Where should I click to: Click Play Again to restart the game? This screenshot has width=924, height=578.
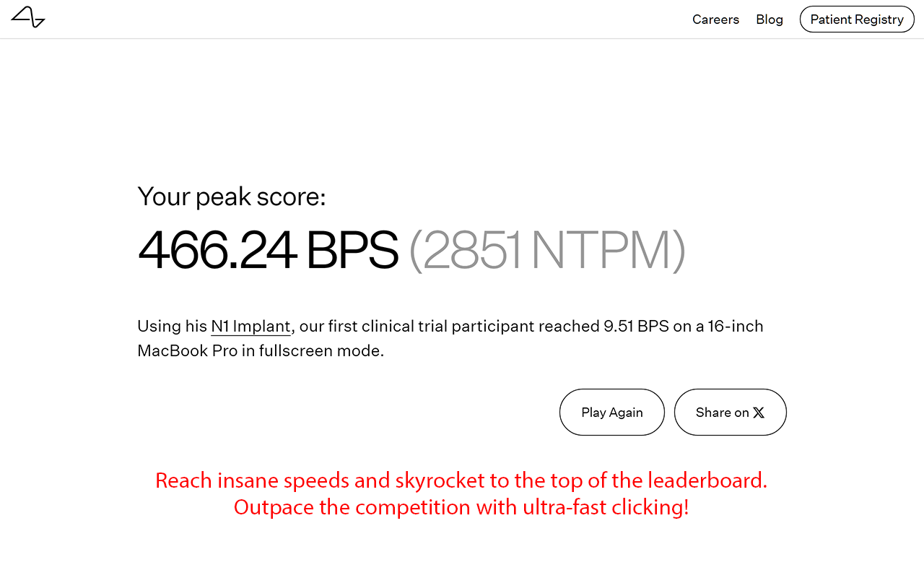pos(611,412)
